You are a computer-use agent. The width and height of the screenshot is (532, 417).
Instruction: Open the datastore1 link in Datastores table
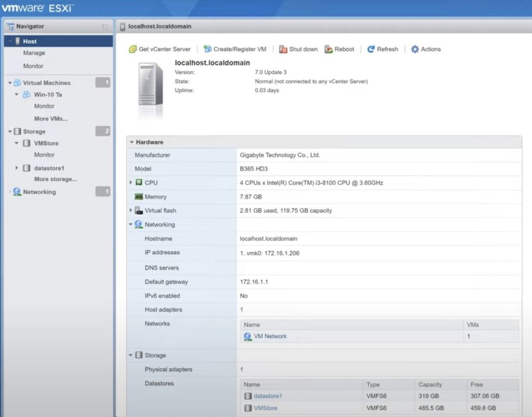point(268,396)
